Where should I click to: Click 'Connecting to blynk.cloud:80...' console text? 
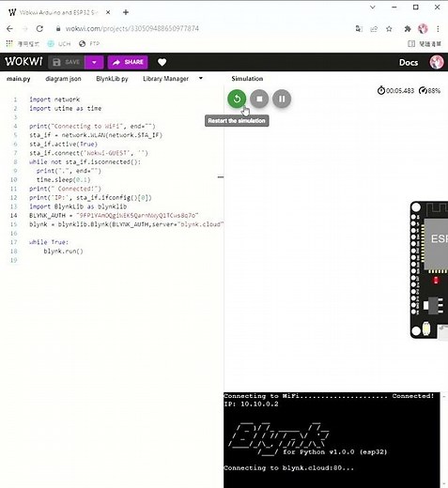[x=288, y=468]
